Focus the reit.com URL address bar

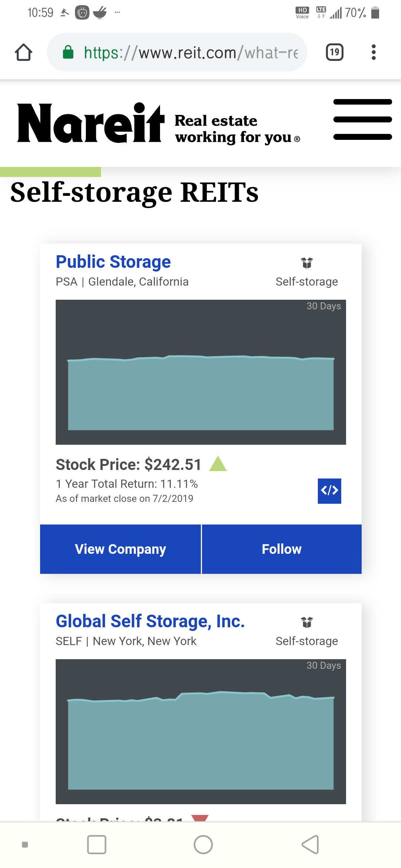189,53
